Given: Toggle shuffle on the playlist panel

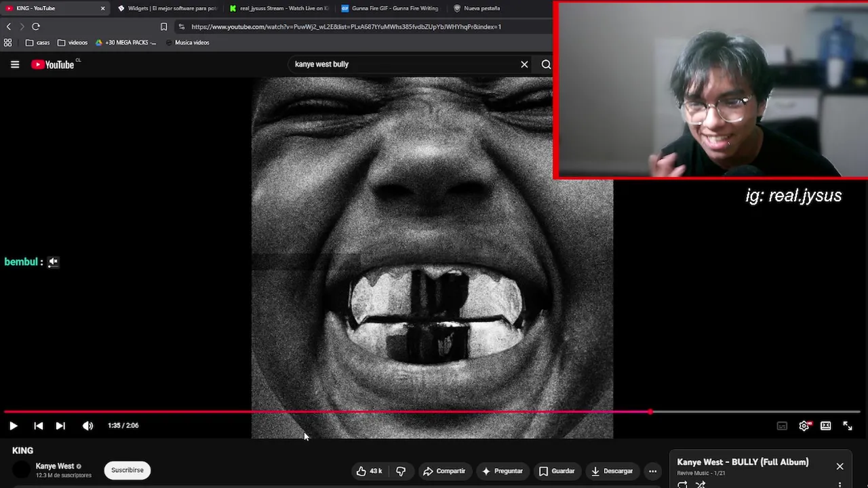Looking at the screenshot, I should pyautogui.click(x=701, y=484).
